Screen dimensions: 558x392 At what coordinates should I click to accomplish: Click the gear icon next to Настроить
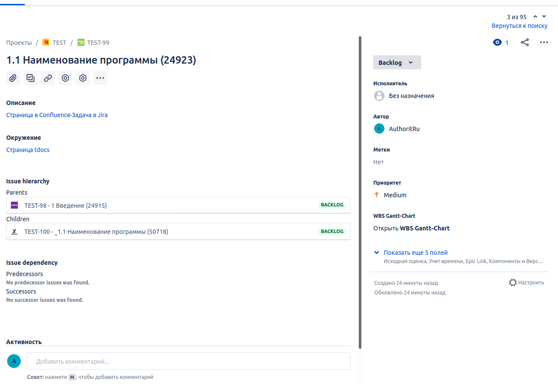tap(513, 282)
